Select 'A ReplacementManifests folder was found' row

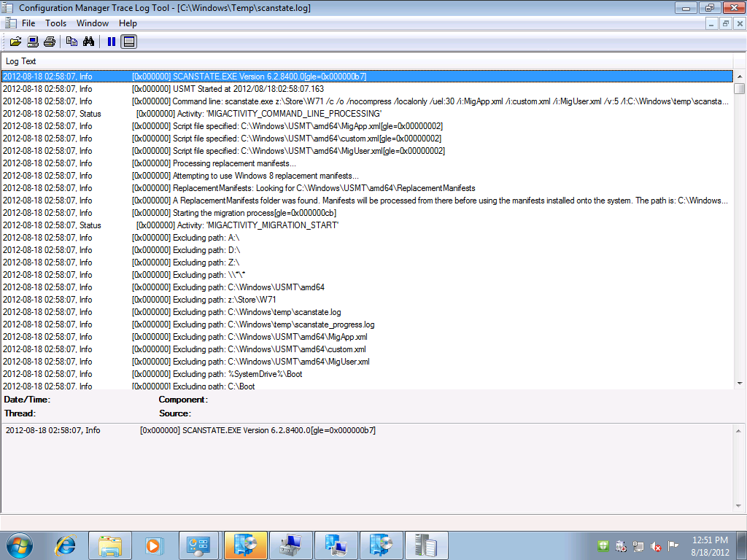point(367,200)
